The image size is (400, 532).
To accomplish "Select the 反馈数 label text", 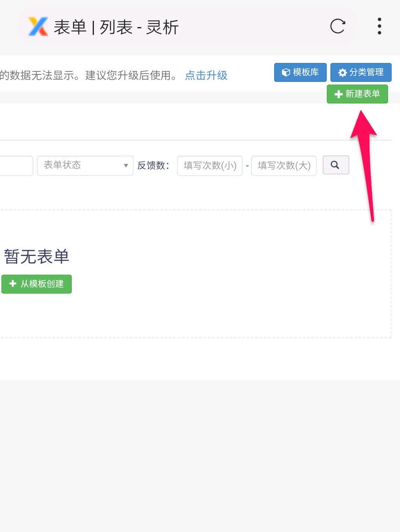I will (153, 166).
